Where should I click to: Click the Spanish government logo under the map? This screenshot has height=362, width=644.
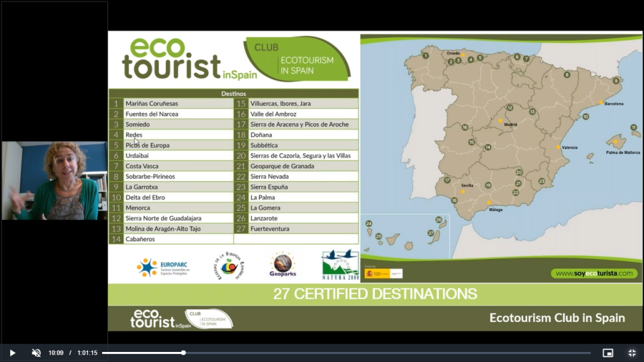[384, 273]
